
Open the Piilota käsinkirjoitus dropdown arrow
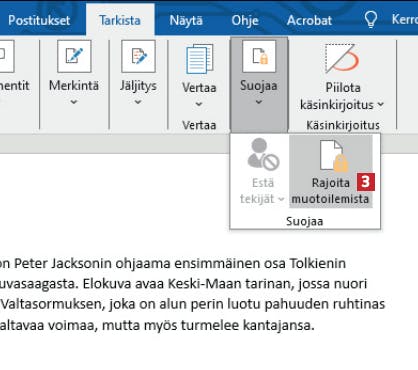pos(381,105)
